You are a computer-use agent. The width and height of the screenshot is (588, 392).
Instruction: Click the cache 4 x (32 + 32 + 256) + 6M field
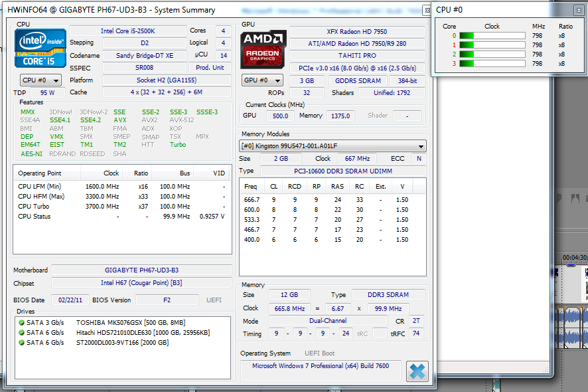click(x=167, y=92)
